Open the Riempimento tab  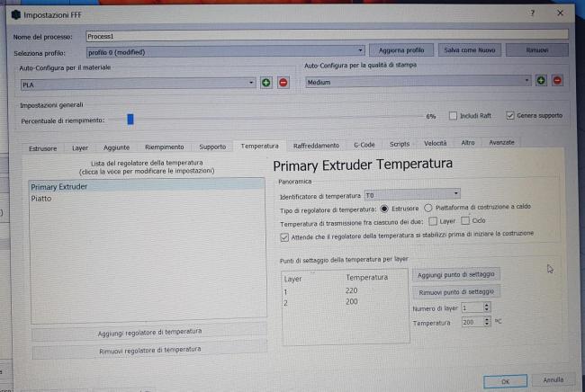pos(164,147)
